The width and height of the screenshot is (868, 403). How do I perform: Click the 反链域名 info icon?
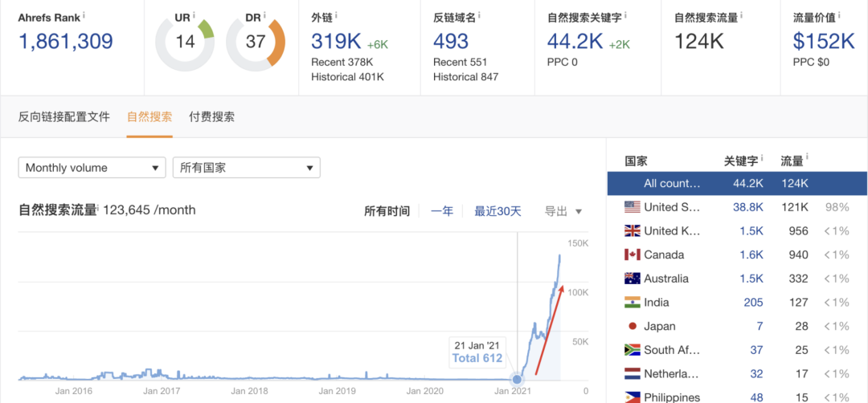pos(479,15)
